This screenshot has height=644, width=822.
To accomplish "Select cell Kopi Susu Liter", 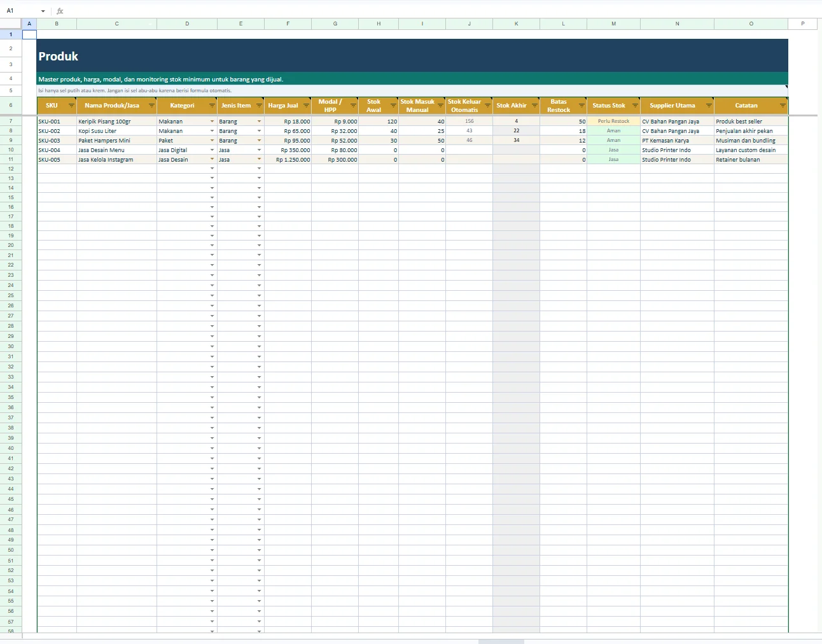I will click(116, 131).
